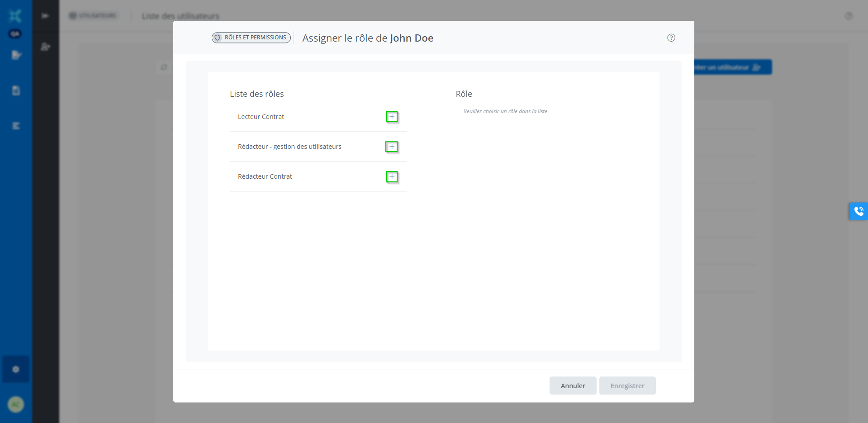Image resolution: width=868 pixels, height=423 pixels.
Task: Open the help icon in the dialog header
Action: [671, 38]
